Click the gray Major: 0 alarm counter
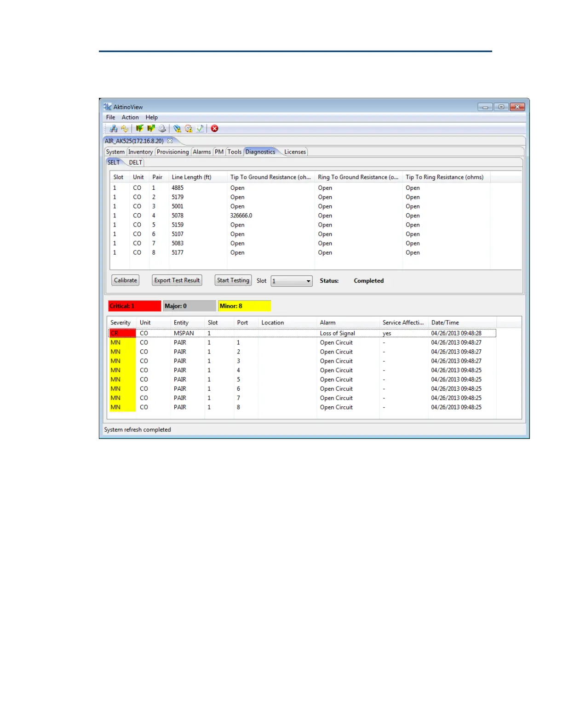563x728 pixels. tap(190, 306)
